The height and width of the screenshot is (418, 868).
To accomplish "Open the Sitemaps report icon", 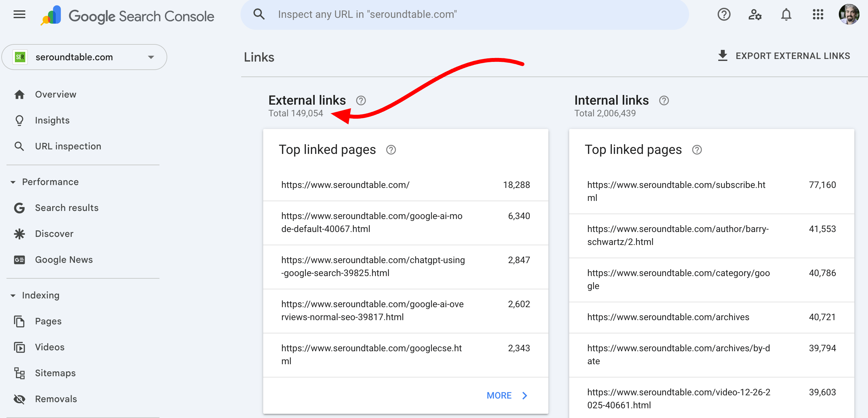I will (x=19, y=373).
